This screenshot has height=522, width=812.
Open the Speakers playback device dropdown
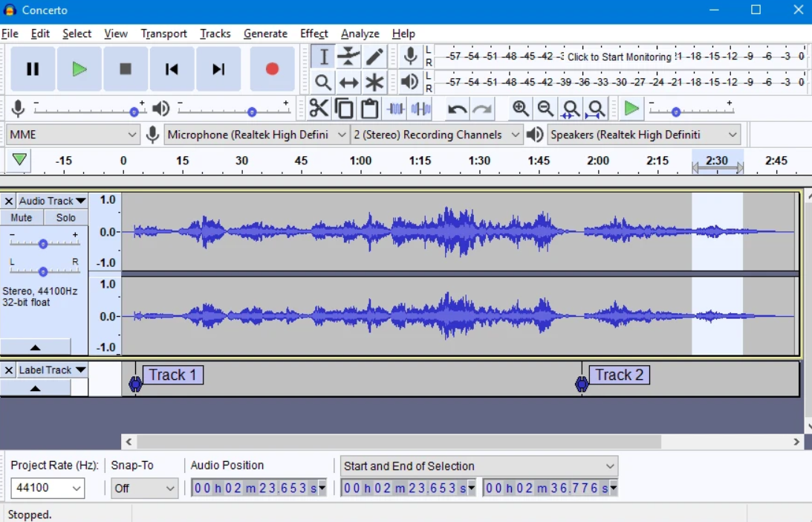point(643,135)
